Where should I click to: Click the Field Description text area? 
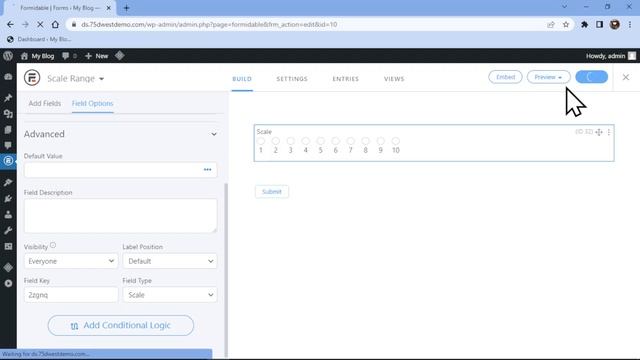(x=120, y=216)
